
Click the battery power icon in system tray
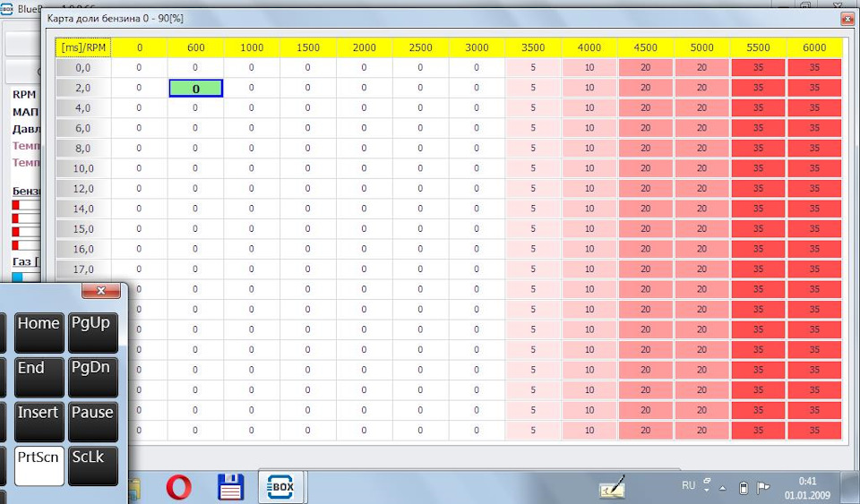744,488
